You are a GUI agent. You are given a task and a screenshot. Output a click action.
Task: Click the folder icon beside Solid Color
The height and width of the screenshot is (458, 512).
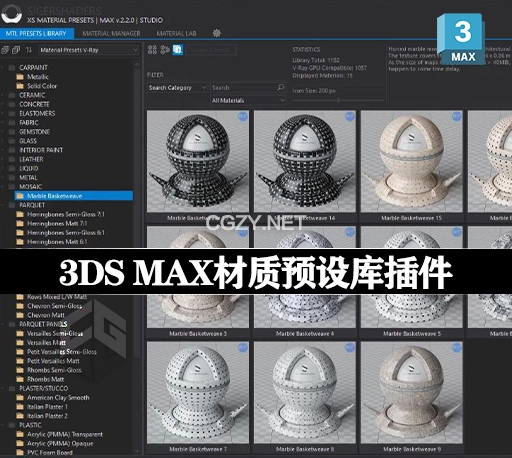(x=20, y=86)
